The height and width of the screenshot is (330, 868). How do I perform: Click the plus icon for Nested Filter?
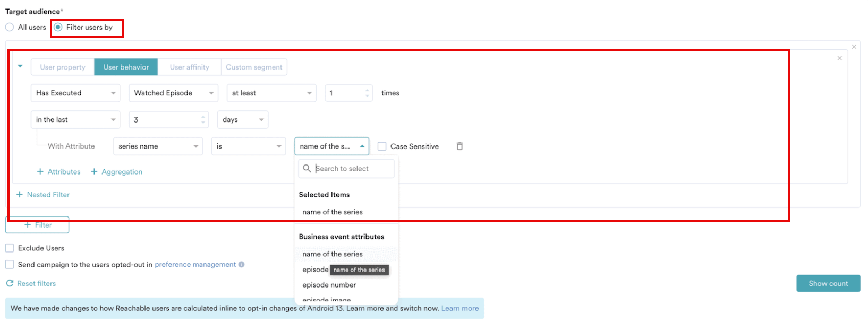[x=20, y=195]
